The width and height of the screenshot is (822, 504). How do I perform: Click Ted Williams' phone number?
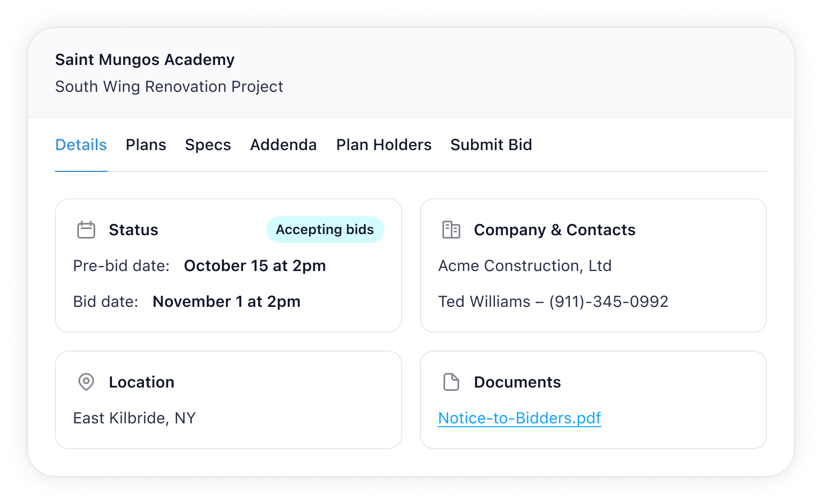[610, 301]
